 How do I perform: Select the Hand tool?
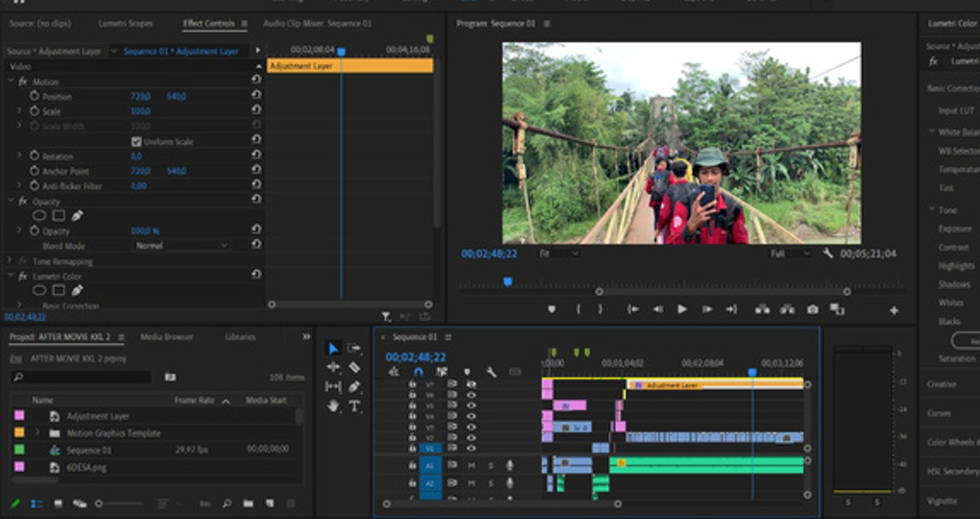333,405
